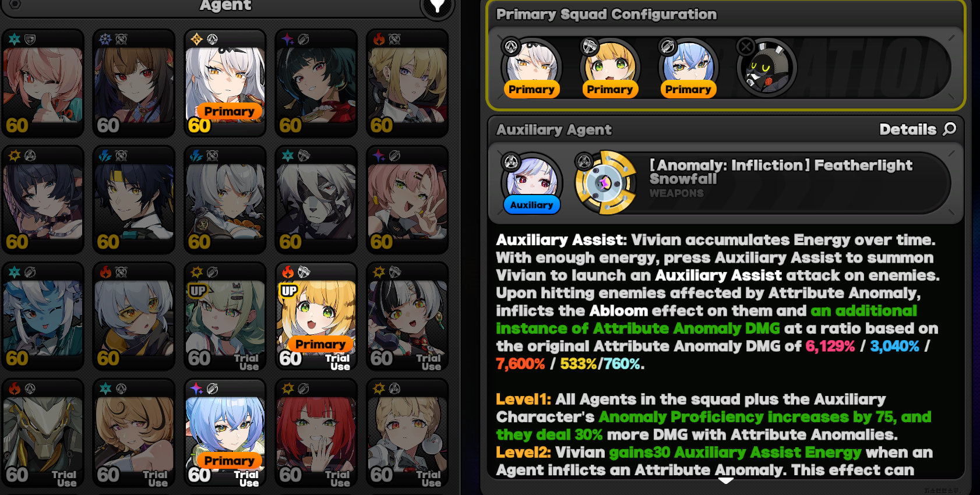Viewport: 980px width, 495px height.
Task: Click the blue-haired Primary agent squad slot
Action: point(688,68)
